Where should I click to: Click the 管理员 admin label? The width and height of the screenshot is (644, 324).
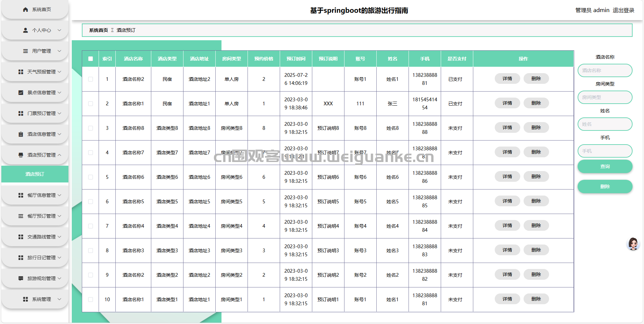pyautogui.click(x=592, y=10)
